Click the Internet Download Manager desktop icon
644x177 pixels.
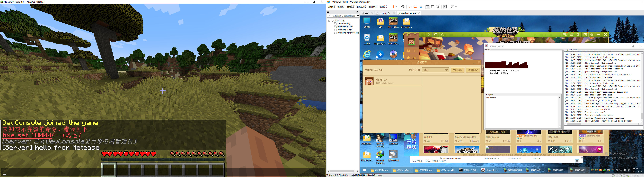[x=380, y=157]
